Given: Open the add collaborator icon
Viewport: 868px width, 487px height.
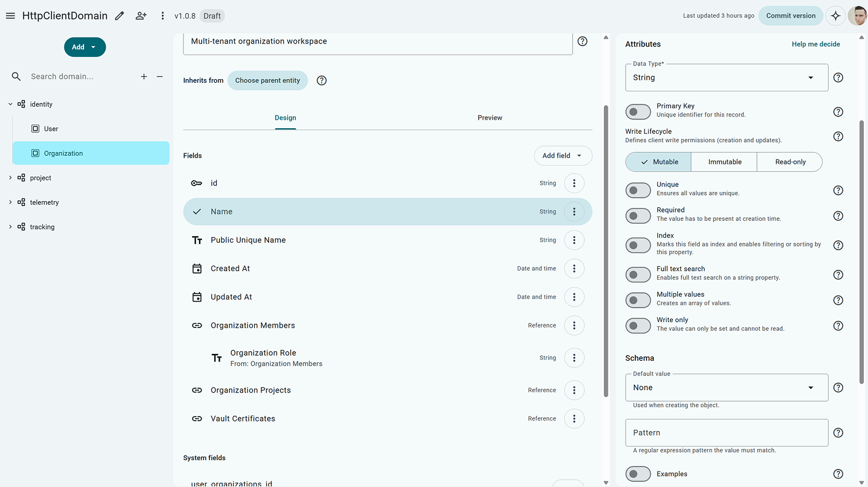Looking at the screenshot, I should tap(141, 16).
